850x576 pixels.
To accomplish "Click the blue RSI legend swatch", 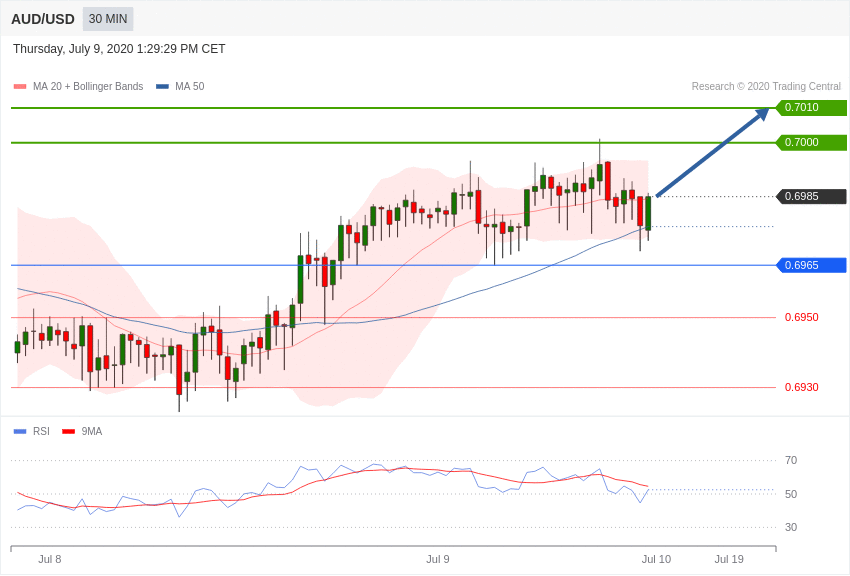I will point(20,431).
